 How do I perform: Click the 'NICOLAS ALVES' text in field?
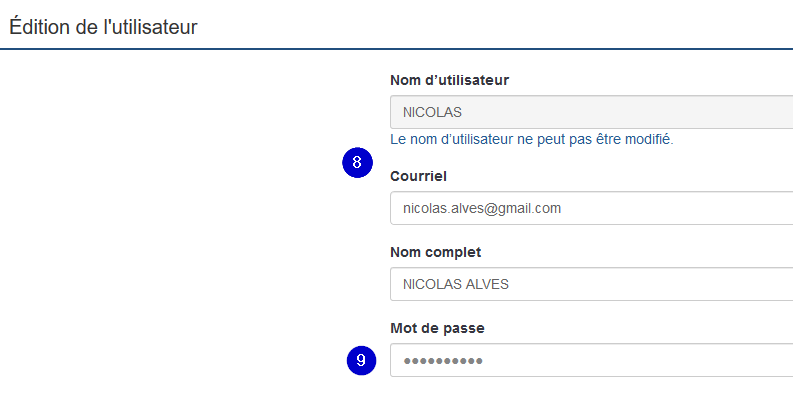(456, 284)
